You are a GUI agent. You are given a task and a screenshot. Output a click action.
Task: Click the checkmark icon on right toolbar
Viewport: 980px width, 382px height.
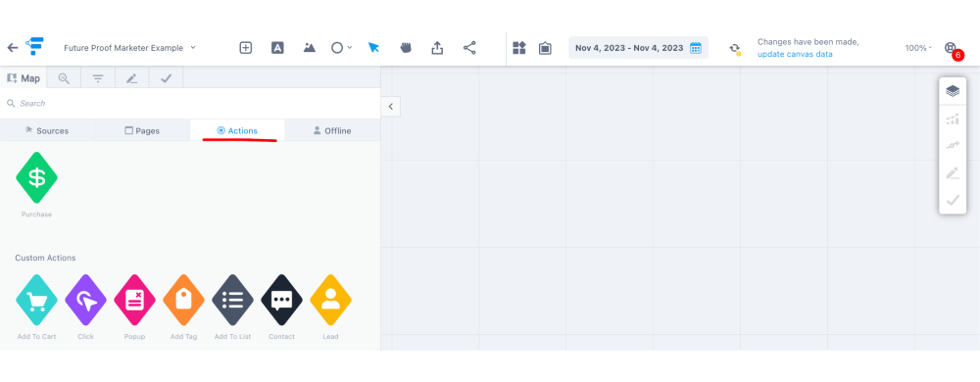pos(953,201)
